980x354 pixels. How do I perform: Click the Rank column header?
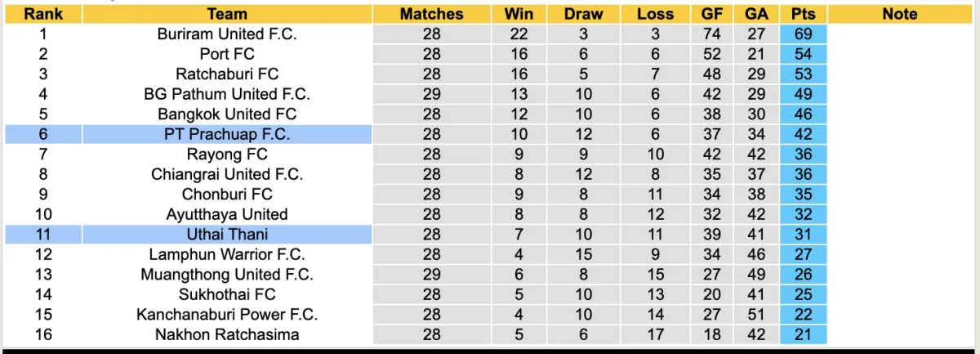[42, 14]
